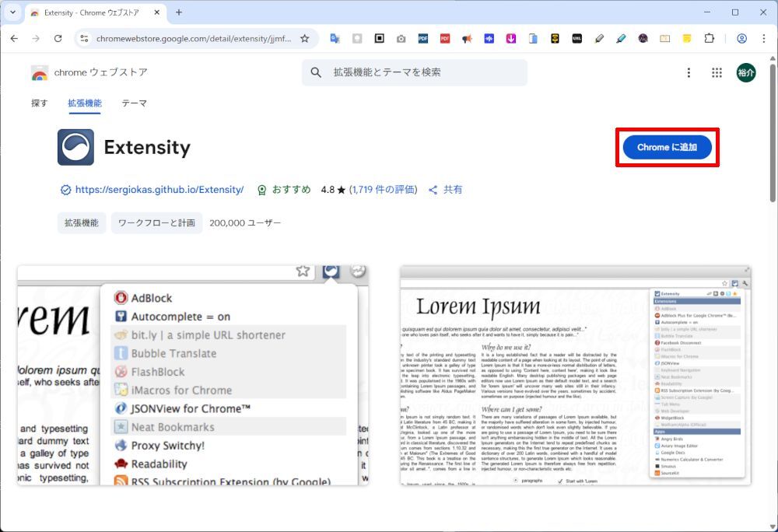
Task: Click the teal highlighter extension icon
Action: [x=621, y=39]
